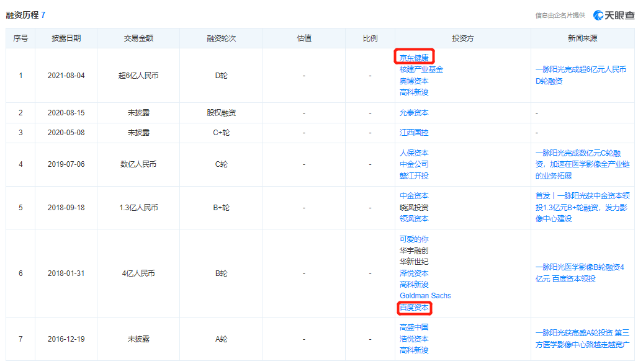The height and width of the screenshot is (364, 638).
Task: Click the 江西国控 investor link
Action: pos(414,133)
